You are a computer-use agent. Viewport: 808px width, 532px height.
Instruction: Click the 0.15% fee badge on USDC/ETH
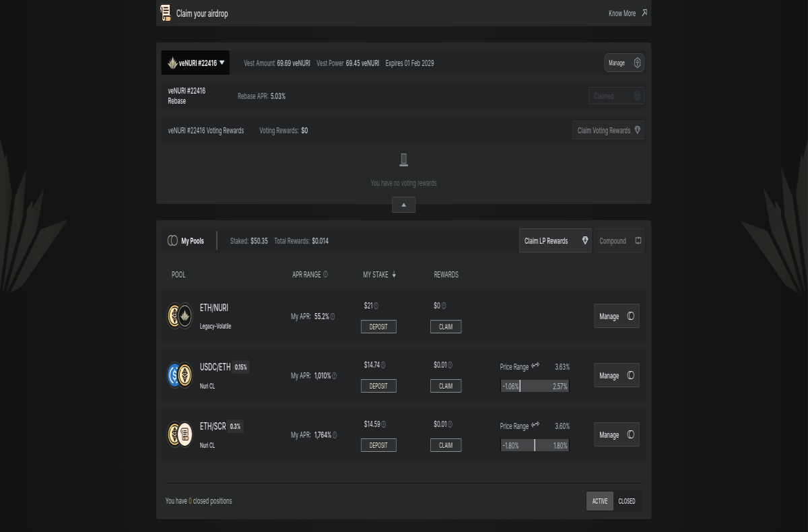(241, 367)
